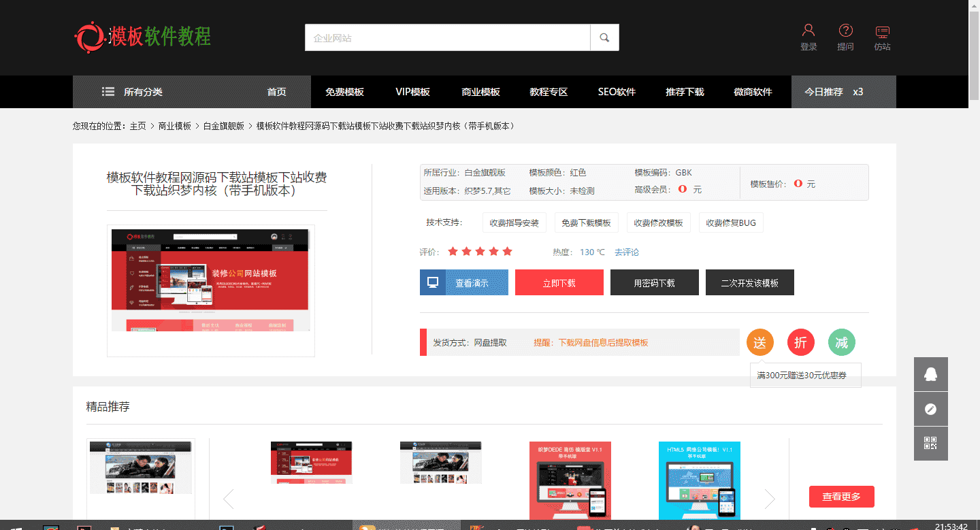Select the pencil feedback icon on the right sidebar
Screen dimensions: 980x530
[x=931, y=408]
